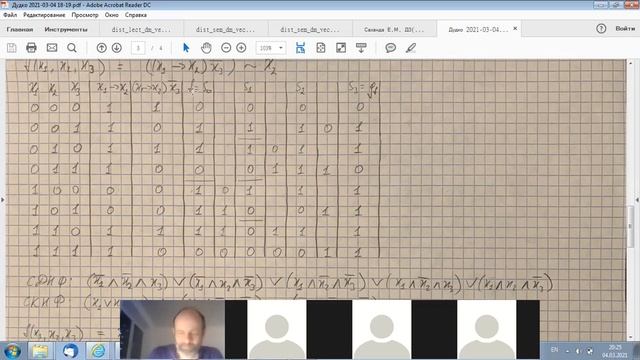
Task: Open the Справка menu
Action: pos(136,15)
